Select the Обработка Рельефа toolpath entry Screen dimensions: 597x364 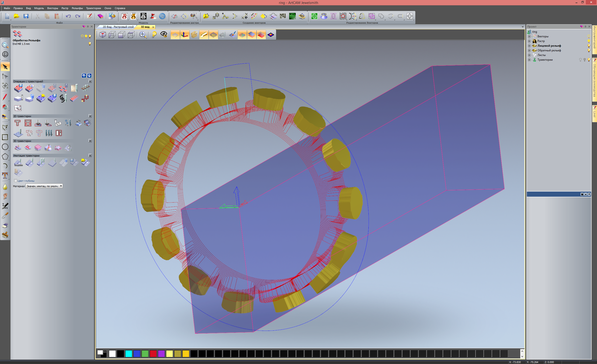[x=26, y=40]
